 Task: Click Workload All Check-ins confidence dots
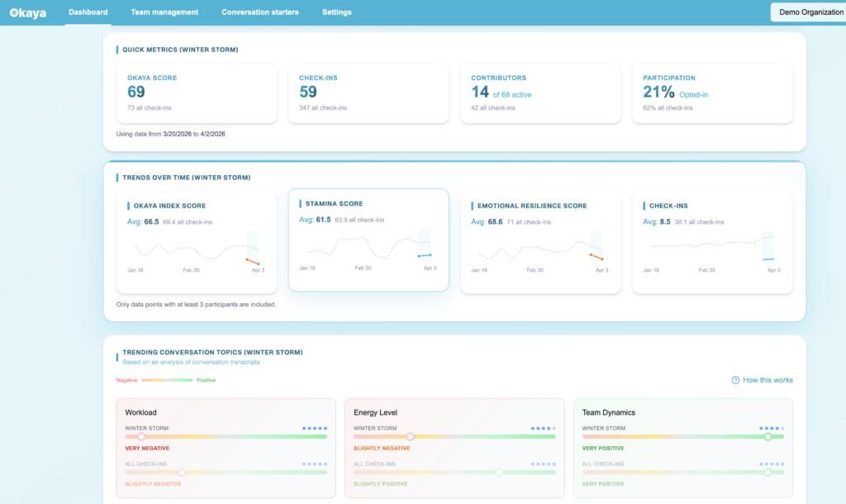click(315, 464)
